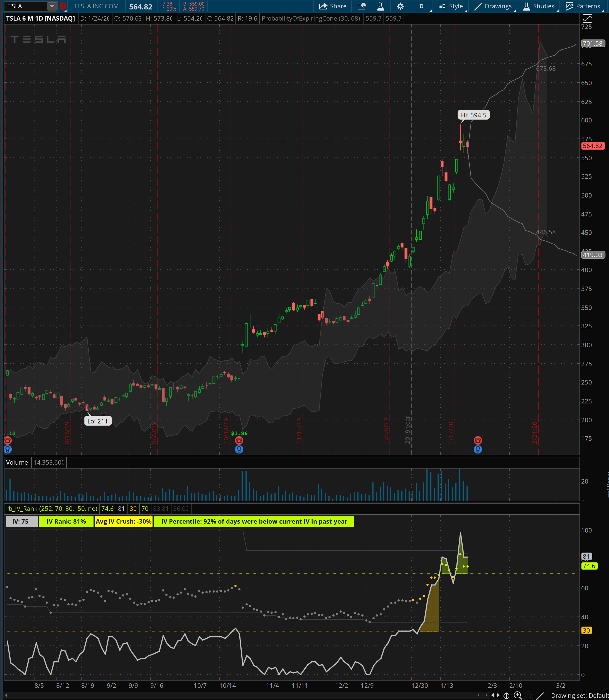Image resolution: width=609 pixels, height=700 pixels.
Task: Click the earnings phone icon under $1.86
Action: (x=239, y=440)
